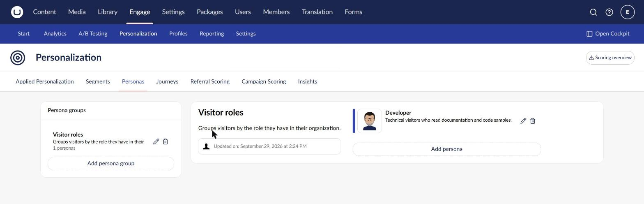Edit the Visitor roles persona group

point(156,141)
